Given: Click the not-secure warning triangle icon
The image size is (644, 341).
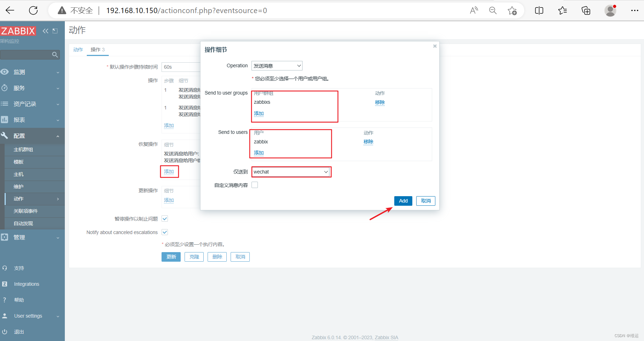Looking at the screenshot, I should 62,10.
